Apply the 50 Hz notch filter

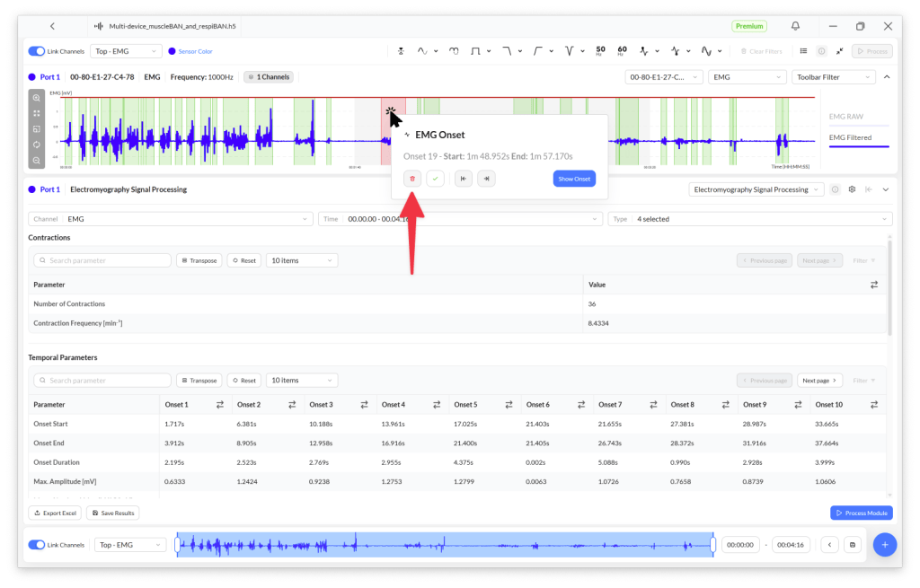600,51
